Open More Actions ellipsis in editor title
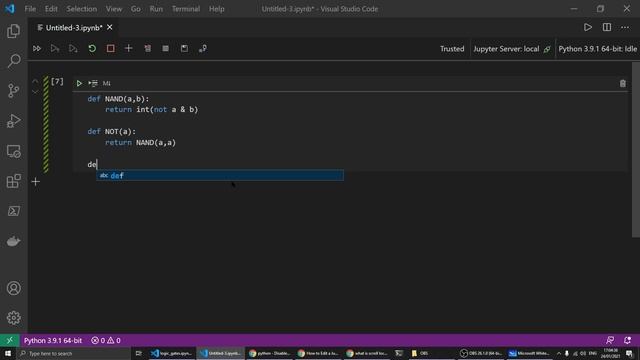 click(625, 27)
